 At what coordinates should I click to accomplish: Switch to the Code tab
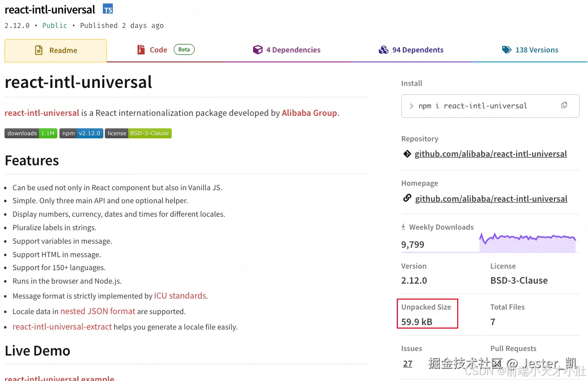159,49
